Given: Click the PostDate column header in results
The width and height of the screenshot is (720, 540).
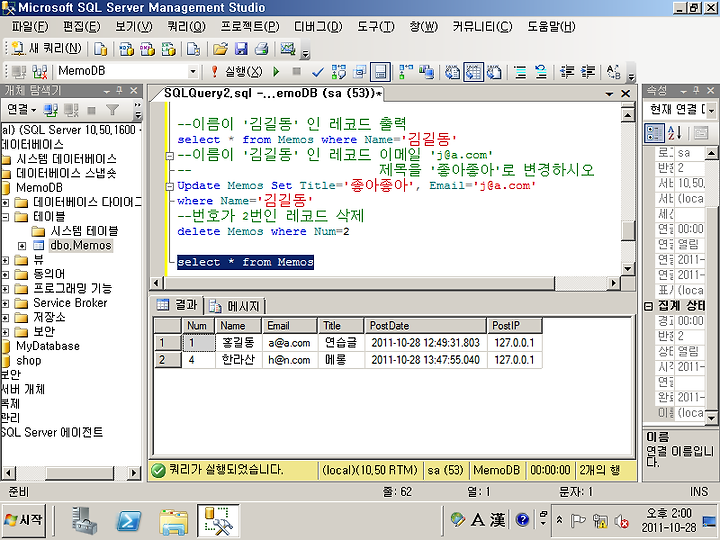Looking at the screenshot, I should pyautogui.click(x=425, y=326).
